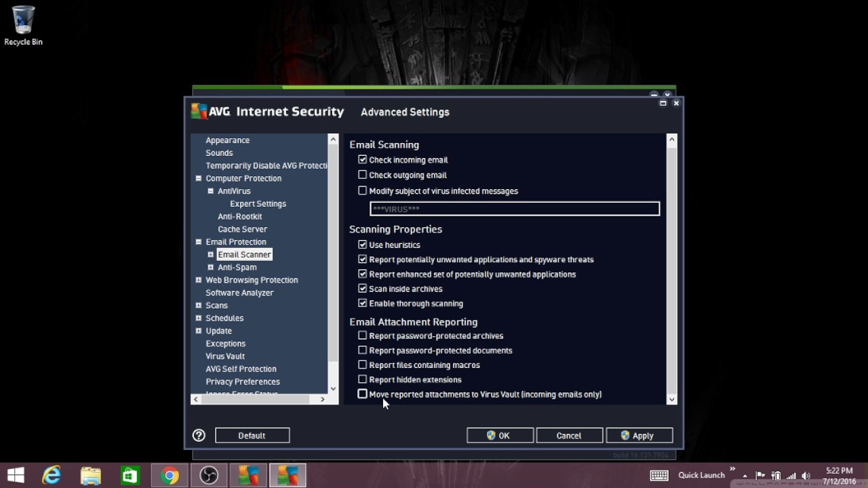Enable Report hidden extensions checkbox
Screen dimensions: 868x488
coord(362,379)
